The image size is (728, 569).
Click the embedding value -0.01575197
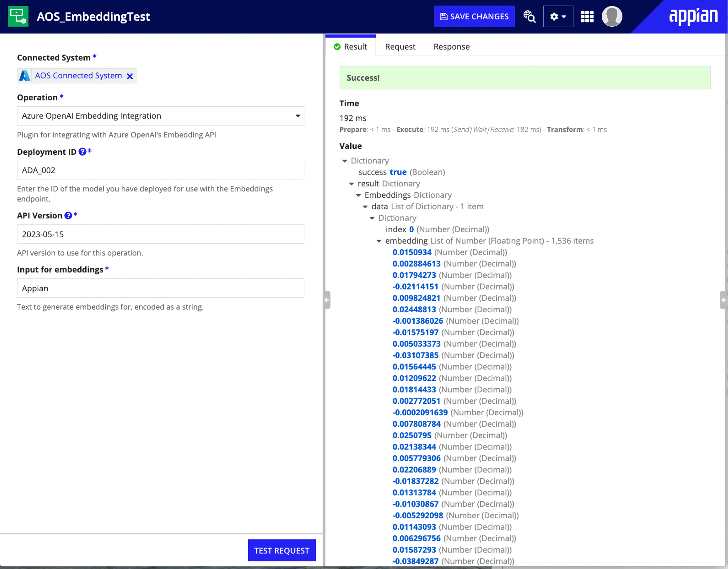coord(415,332)
